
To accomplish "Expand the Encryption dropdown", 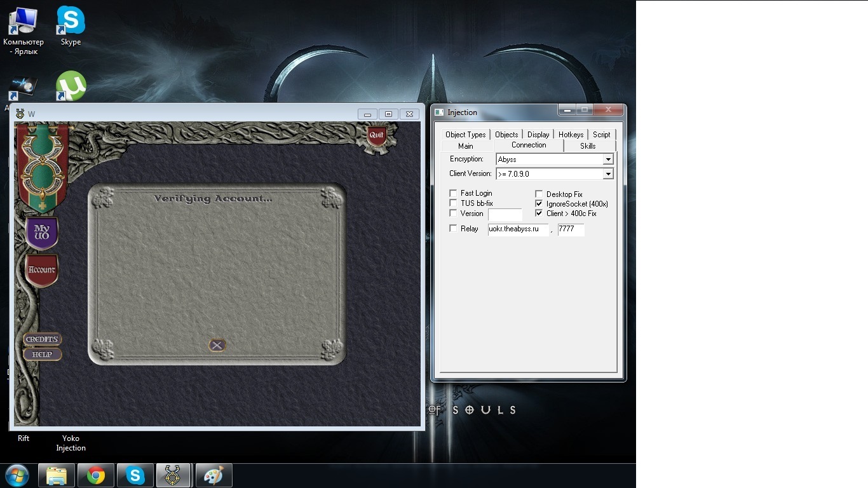I will point(608,159).
